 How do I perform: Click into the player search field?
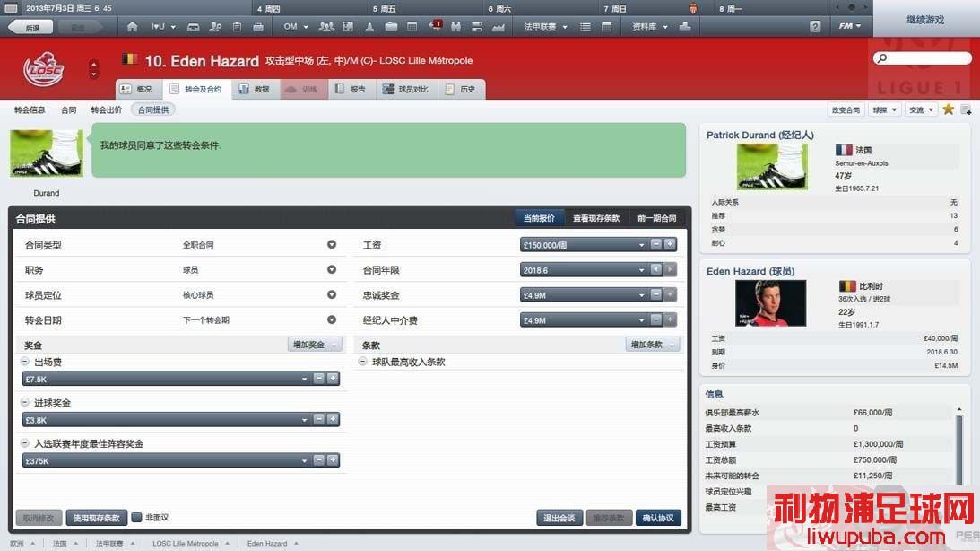coord(923,58)
